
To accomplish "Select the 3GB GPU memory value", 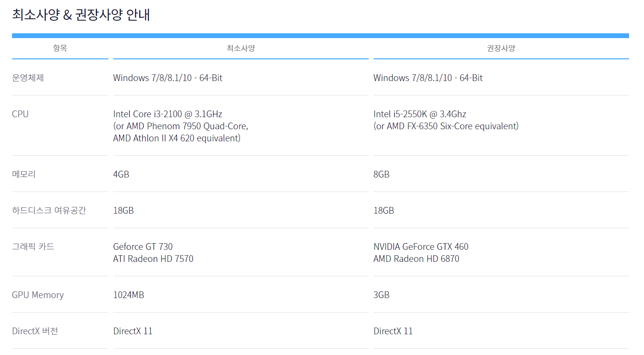I will click(382, 295).
